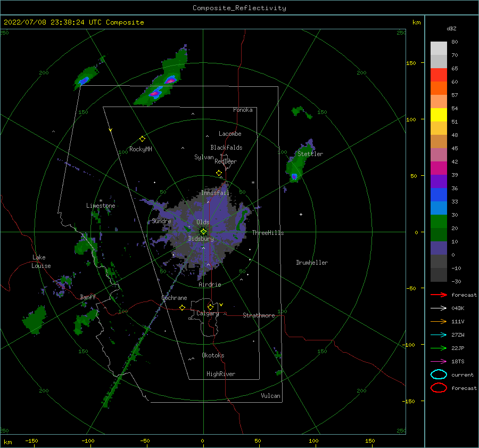Click the radar site marker at plot center
The image size is (479, 448).
(203, 232)
